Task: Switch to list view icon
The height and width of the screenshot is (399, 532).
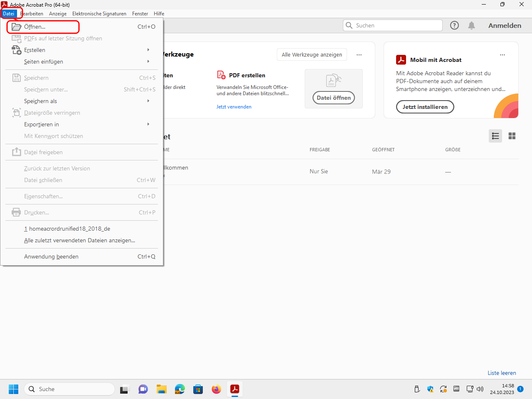Action: tap(495, 136)
